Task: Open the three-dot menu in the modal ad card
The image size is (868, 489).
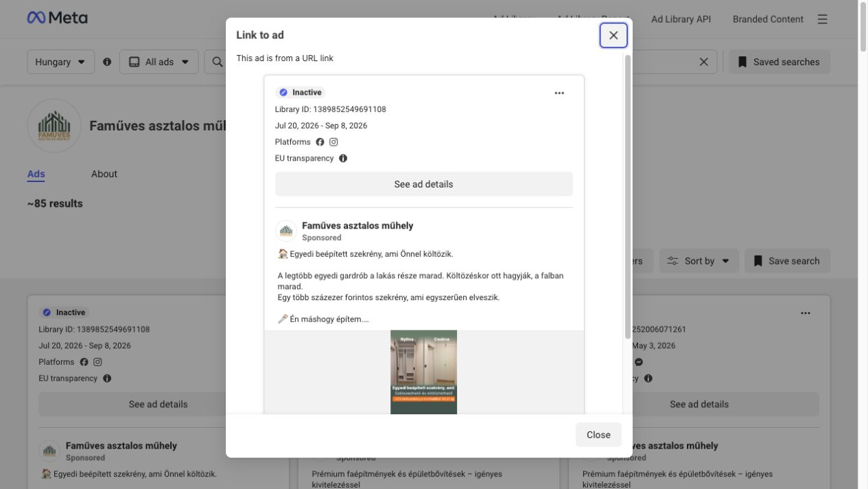Action: click(559, 93)
